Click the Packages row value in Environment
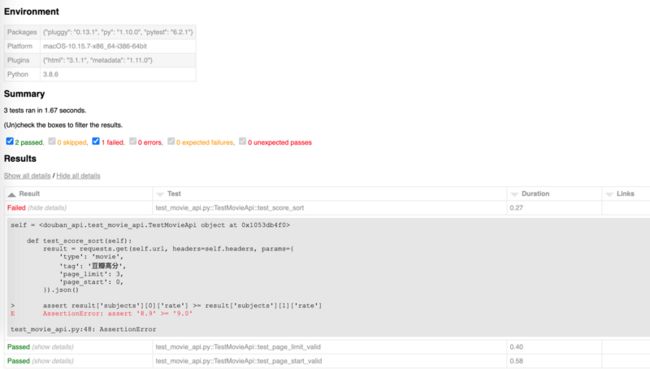650x370 pixels. 118,32
